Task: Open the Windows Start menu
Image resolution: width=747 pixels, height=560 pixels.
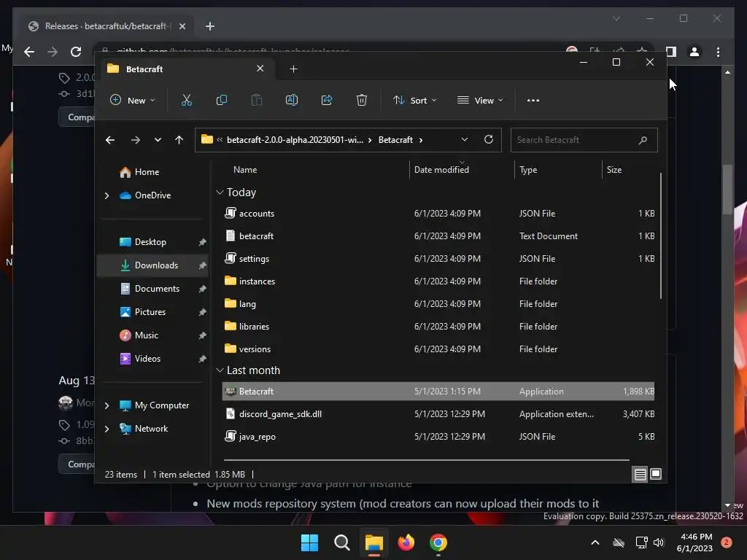Action: [x=309, y=542]
